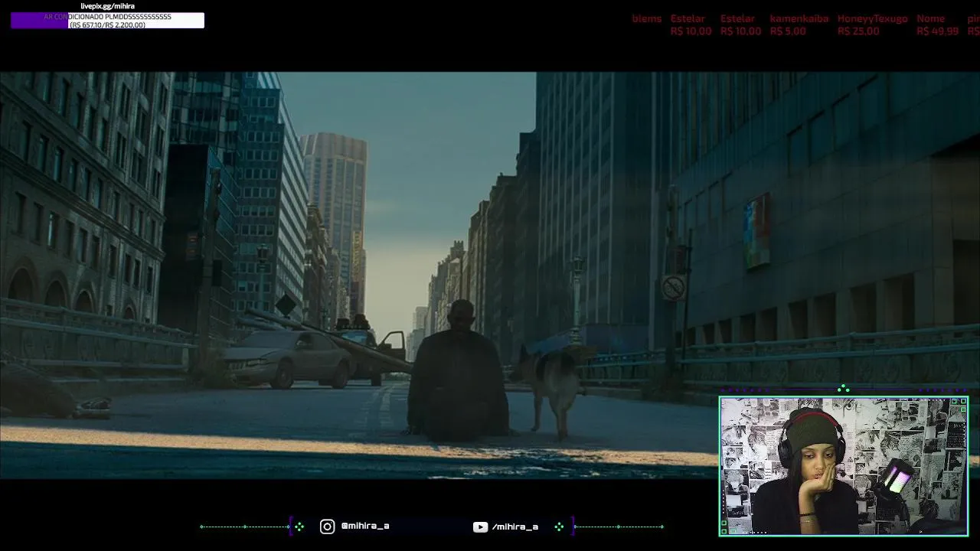Click the livepix.gg/mihira link text

point(107,6)
